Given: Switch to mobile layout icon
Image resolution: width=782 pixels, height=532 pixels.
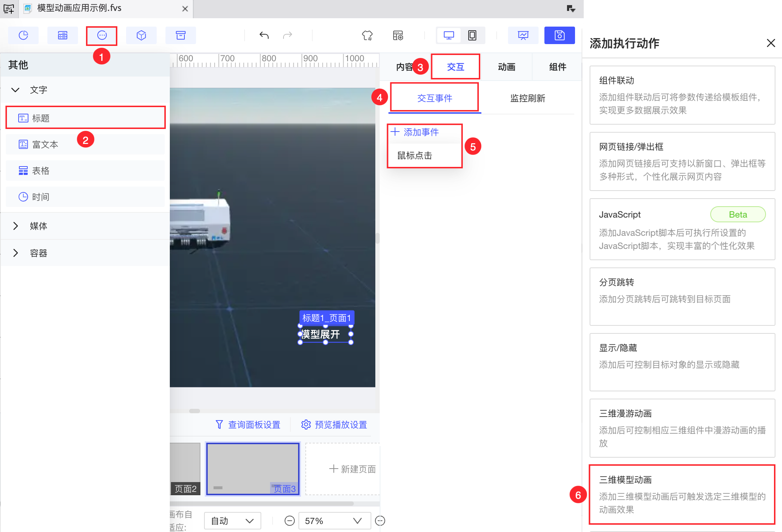Looking at the screenshot, I should click(x=472, y=35).
